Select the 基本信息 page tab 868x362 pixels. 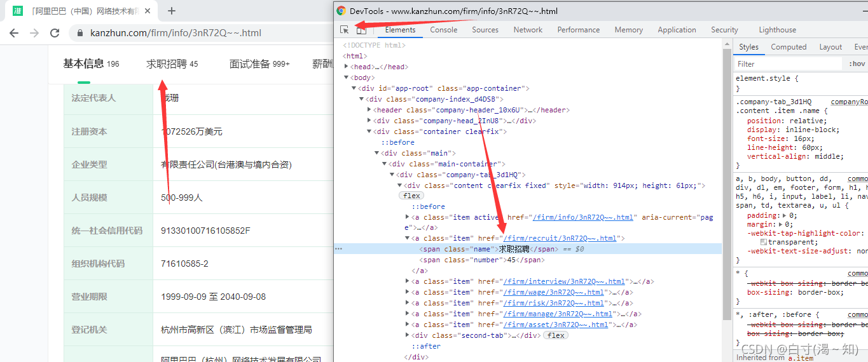tap(91, 64)
